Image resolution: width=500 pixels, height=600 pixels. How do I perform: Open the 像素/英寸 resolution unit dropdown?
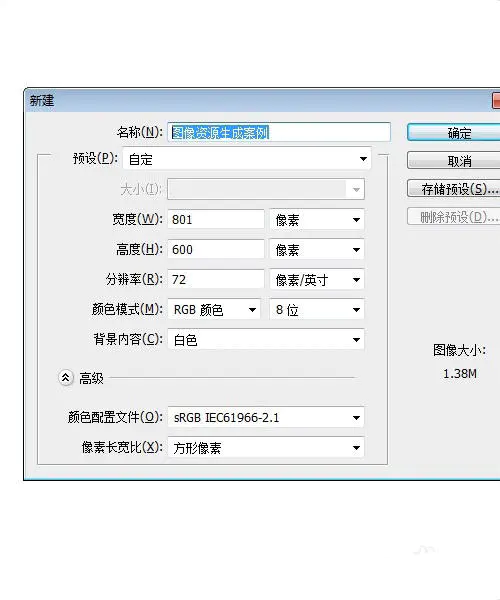(317, 279)
